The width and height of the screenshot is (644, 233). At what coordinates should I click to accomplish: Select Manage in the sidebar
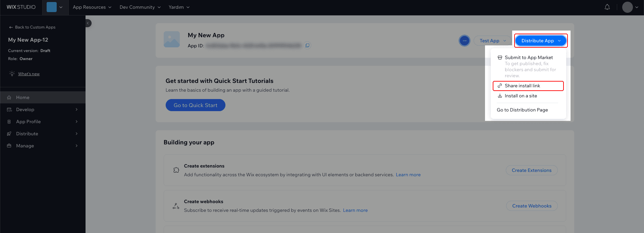click(x=43, y=146)
